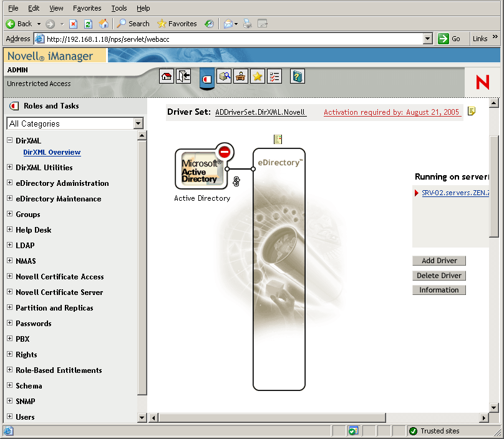Viewport: 504px width, 439px height.
Task: Open iManager Preferences checklist icon
Action: pyautogui.click(x=275, y=76)
